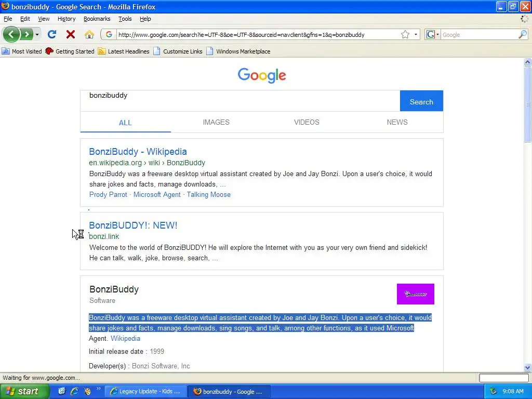The width and height of the screenshot is (532, 399).
Task: Click the blue Search button
Action: 421,101
